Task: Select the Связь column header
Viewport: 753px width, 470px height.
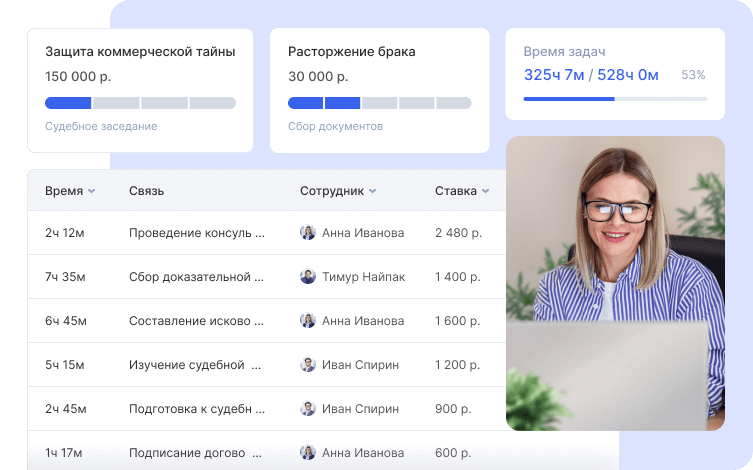Action: click(x=146, y=191)
